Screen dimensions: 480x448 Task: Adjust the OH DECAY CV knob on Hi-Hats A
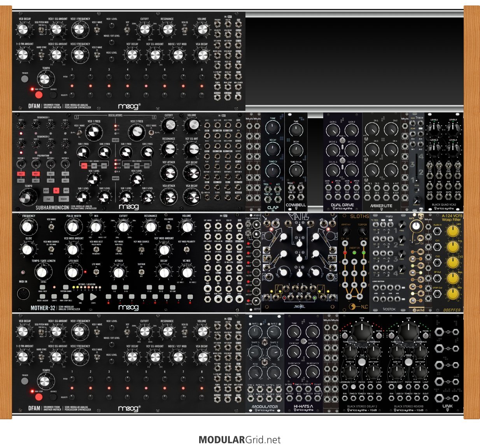313,372
